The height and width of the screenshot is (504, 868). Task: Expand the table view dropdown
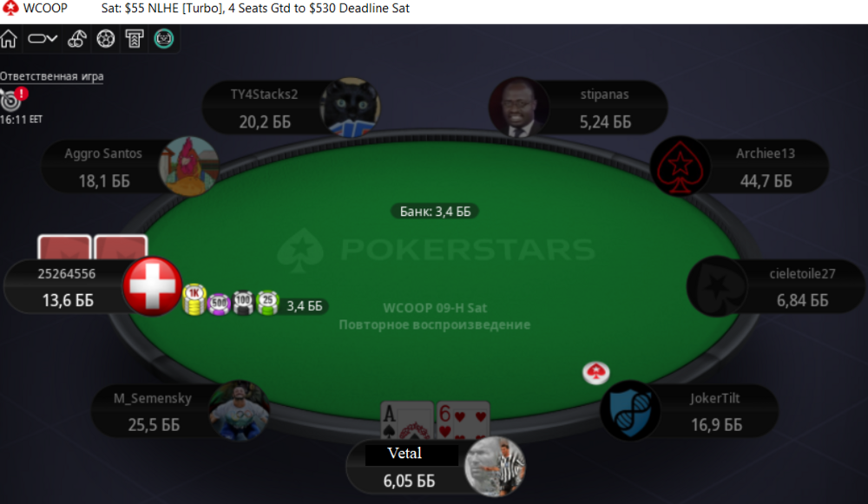click(43, 39)
